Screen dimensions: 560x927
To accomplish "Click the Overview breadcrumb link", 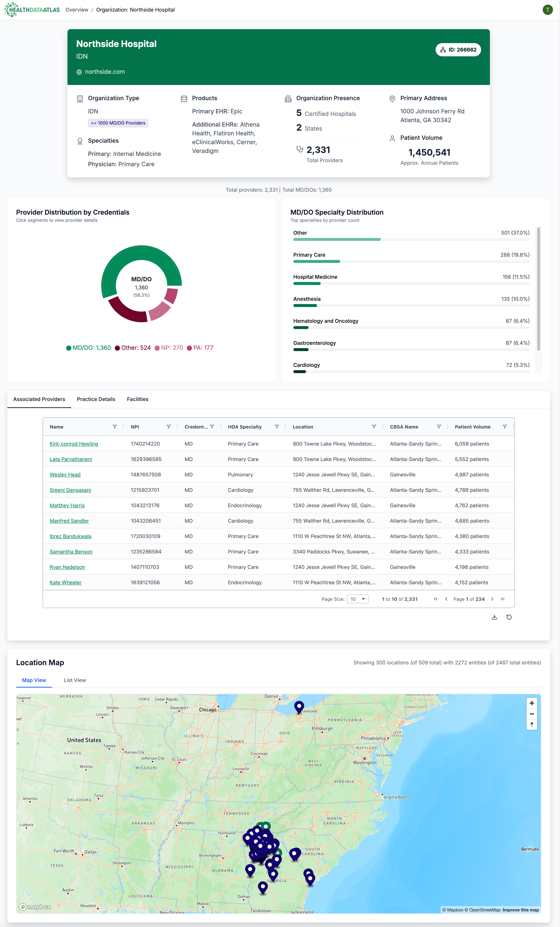I will pyautogui.click(x=77, y=10).
